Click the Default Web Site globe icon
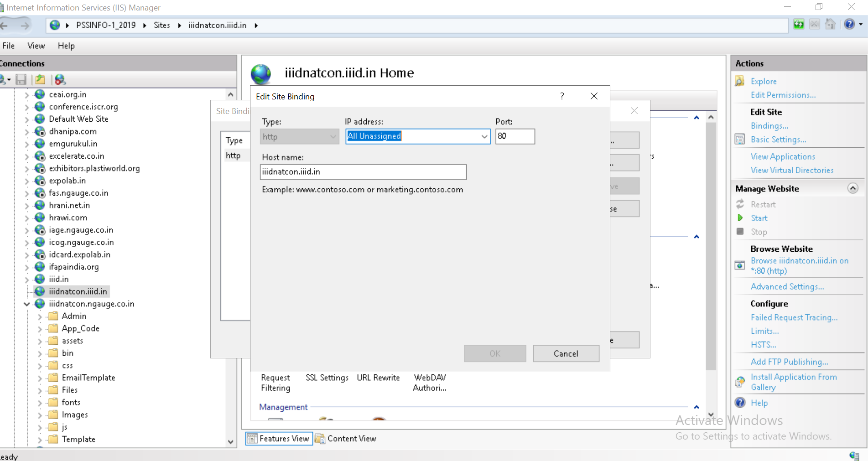 (x=40, y=119)
